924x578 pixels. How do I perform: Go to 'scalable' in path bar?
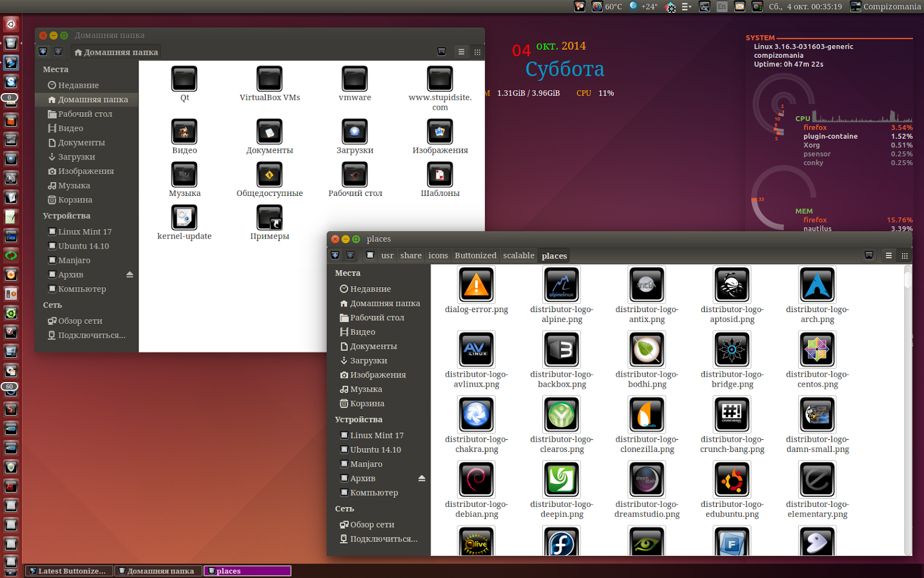point(519,255)
